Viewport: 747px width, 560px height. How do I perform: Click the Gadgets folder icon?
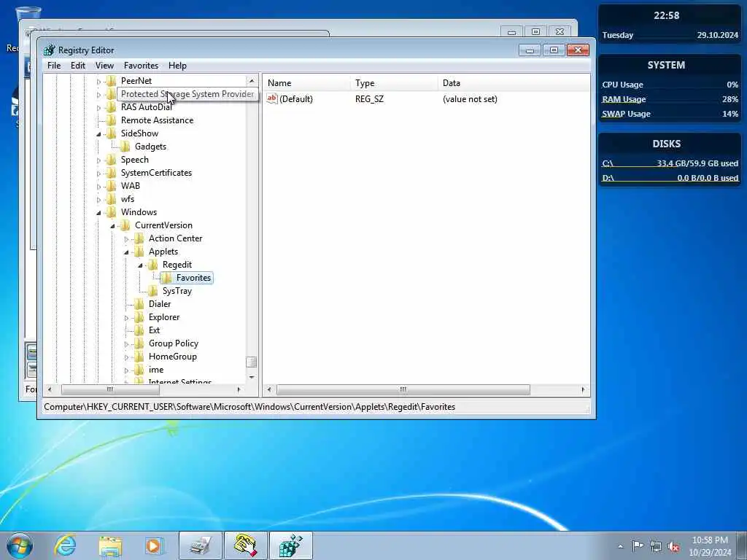click(x=125, y=147)
